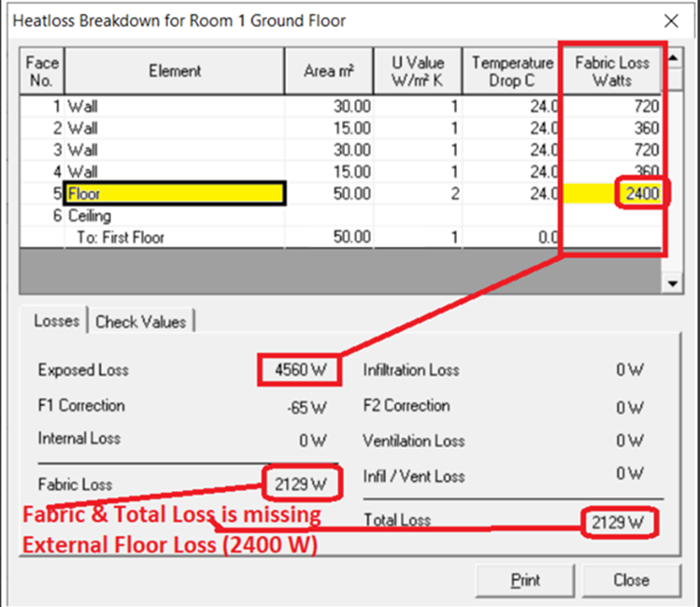Click the Fabric Loss Watts column header
This screenshot has width=700, height=607.
[x=611, y=71]
